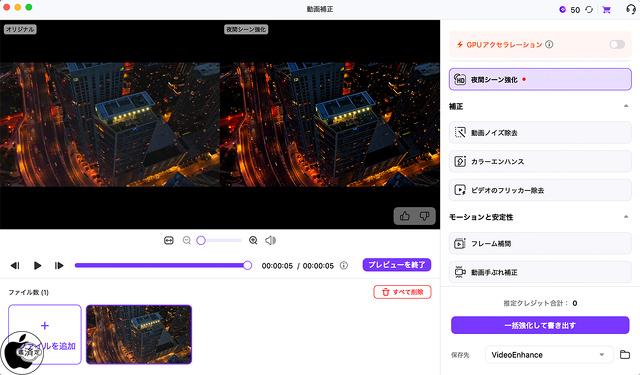The height and width of the screenshot is (375, 640).
Task: Refresh the credit balance icon
Action: tap(589, 9)
